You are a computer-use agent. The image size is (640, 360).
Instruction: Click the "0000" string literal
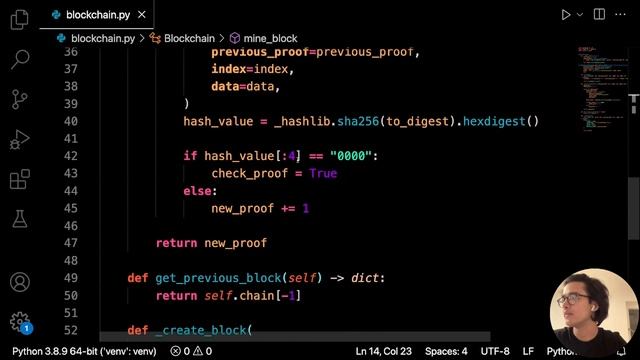pos(351,156)
